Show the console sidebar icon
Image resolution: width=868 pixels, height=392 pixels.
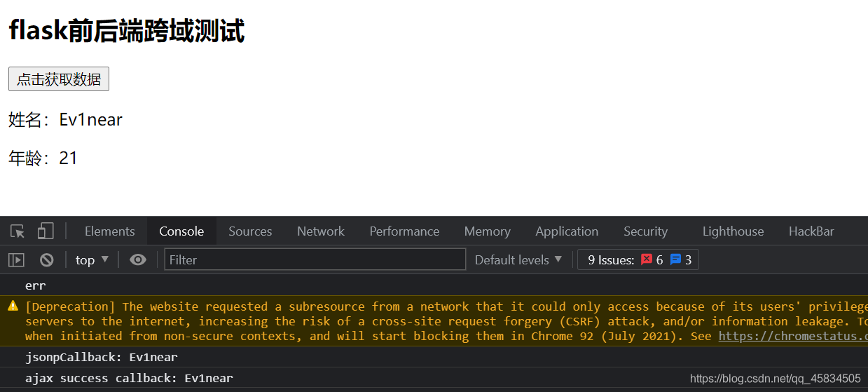pos(16,260)
